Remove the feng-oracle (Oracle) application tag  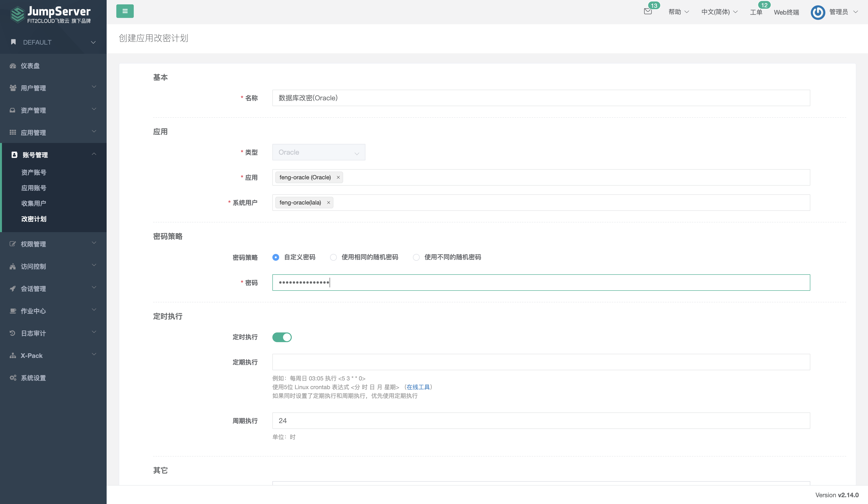(338, 177)
